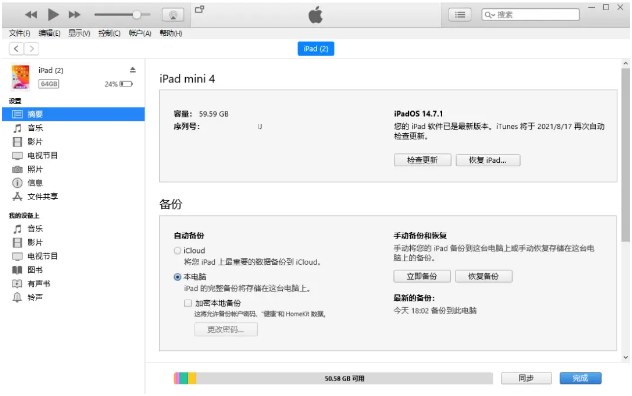Click the blue 完成 done button

coord(580,378)
